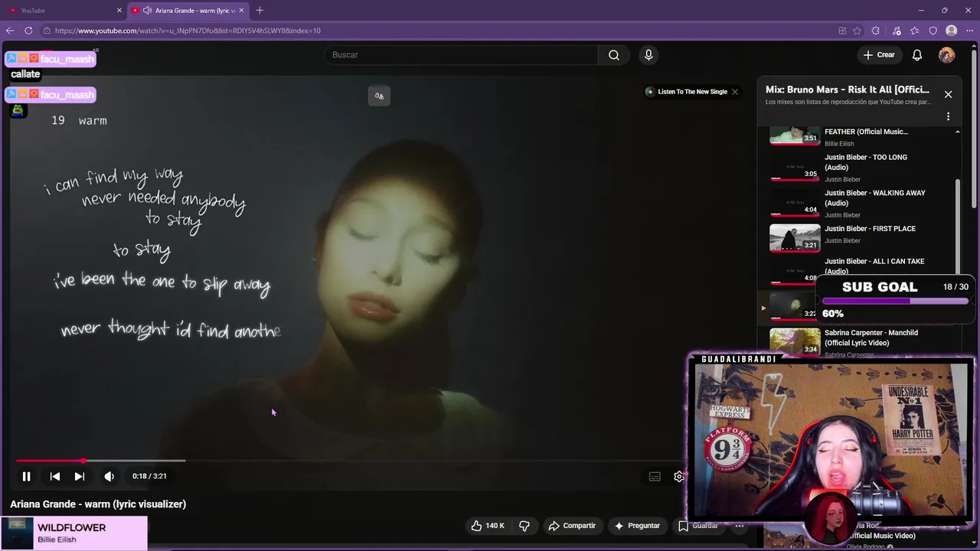The image size is (980, 551).
Task: Select Justin Bieber - ALL I CAN TAKE
Action: click(874, 266)
